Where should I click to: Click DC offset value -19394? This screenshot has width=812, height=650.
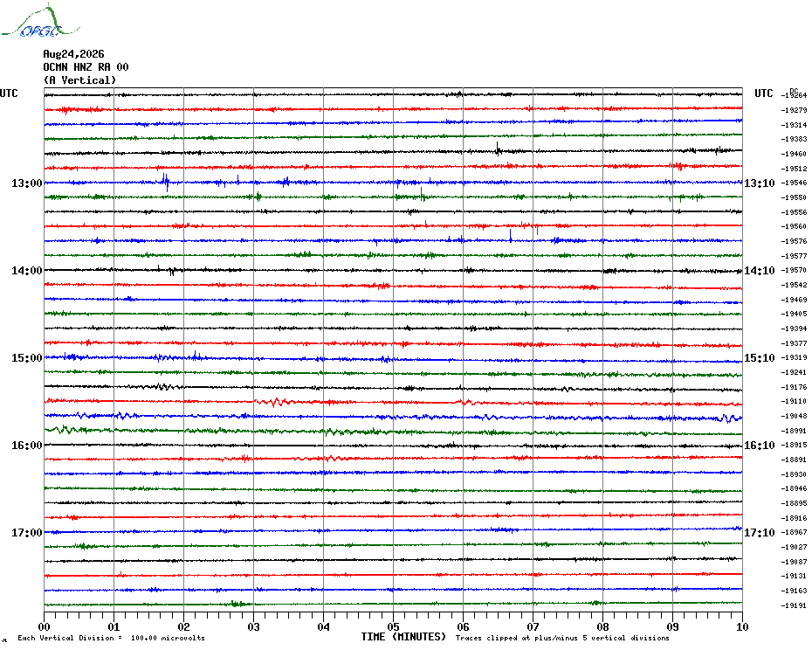click(794, 329)
